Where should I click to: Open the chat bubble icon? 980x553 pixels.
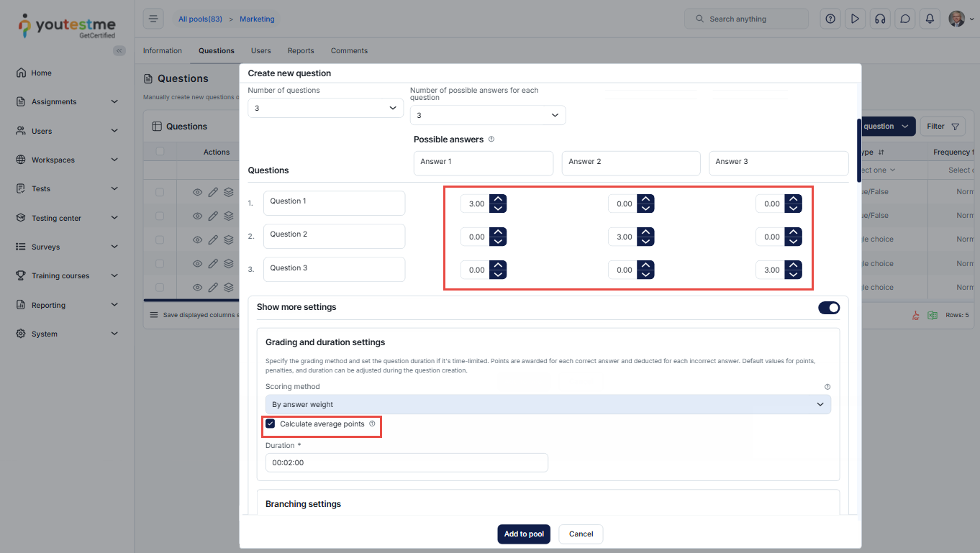pos(905,19)
